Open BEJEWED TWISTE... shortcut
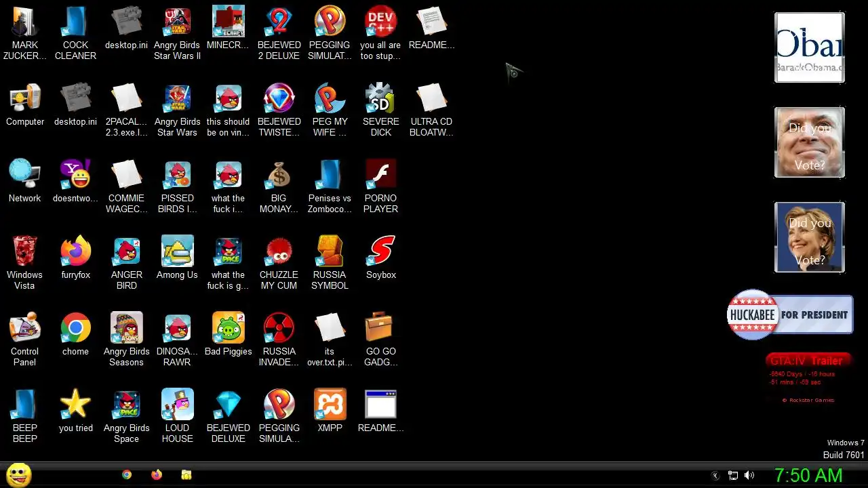 coord(279,110)
